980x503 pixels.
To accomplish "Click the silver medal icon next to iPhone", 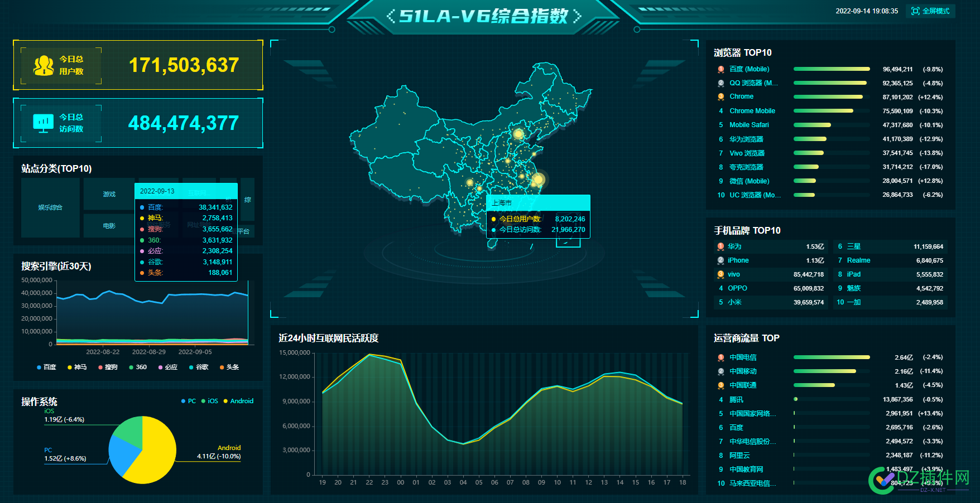I will coord(720,260).
